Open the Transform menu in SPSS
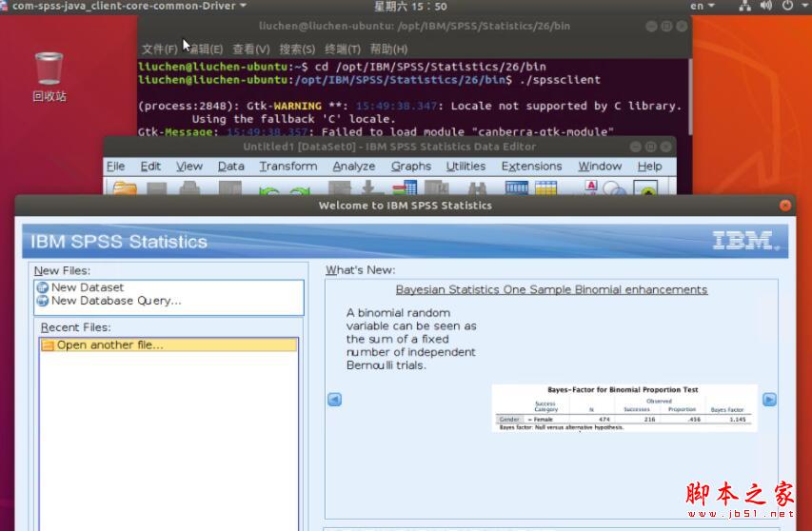812x531 pixels. [x=287, y=167]
